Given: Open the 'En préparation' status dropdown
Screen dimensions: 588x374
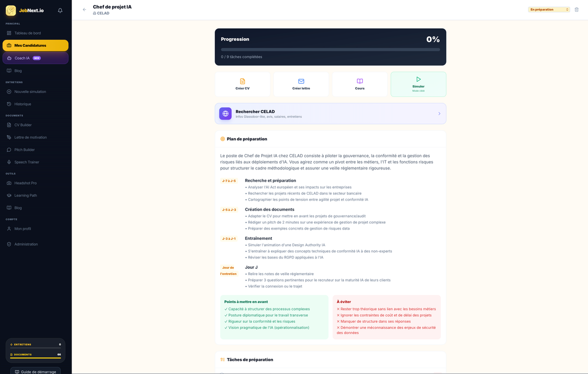Looking at the screenshot, I should click(549, 9).
